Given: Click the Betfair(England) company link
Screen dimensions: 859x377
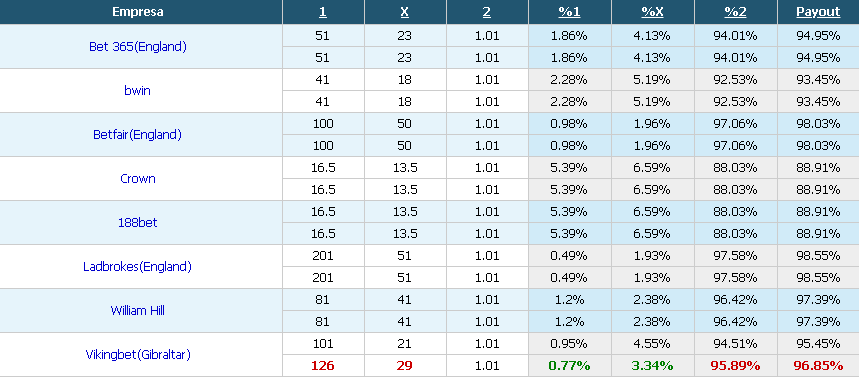Looking at the screenshot, I should (138, 135).
